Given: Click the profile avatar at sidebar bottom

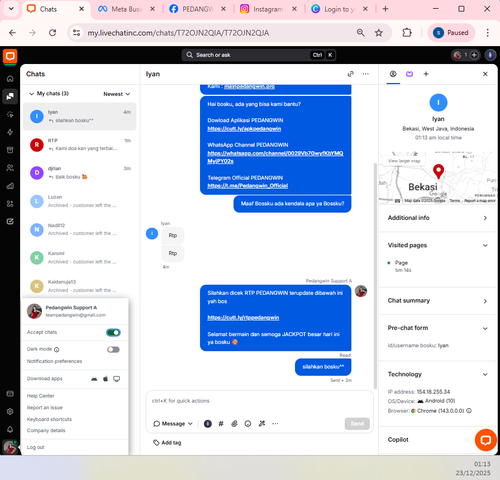Looking at the screenshot, I should tap(10, 447).
